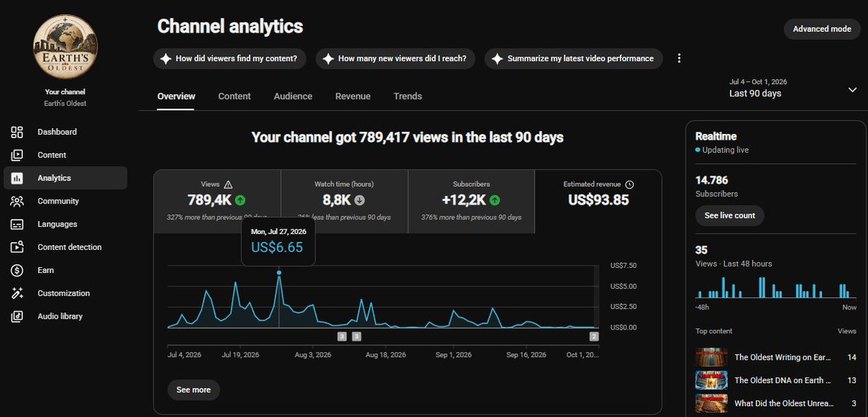
Task: Open 'The Oldest DNA on Earth' thumbnail
Action: (711, 380)
